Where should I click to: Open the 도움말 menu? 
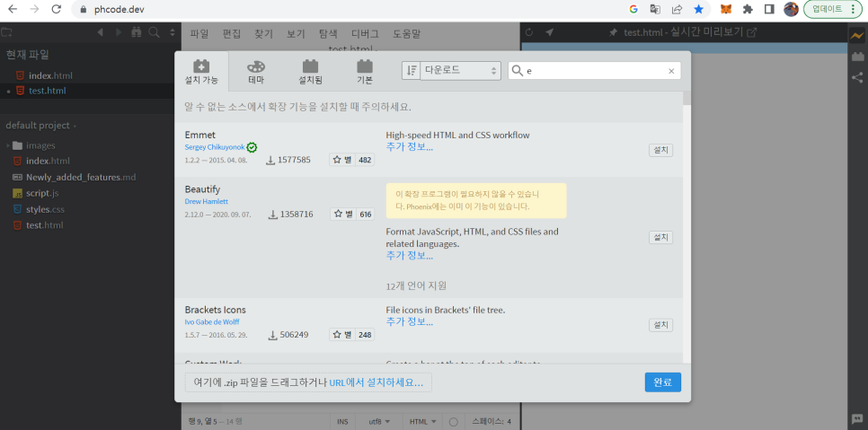(407, 34)
